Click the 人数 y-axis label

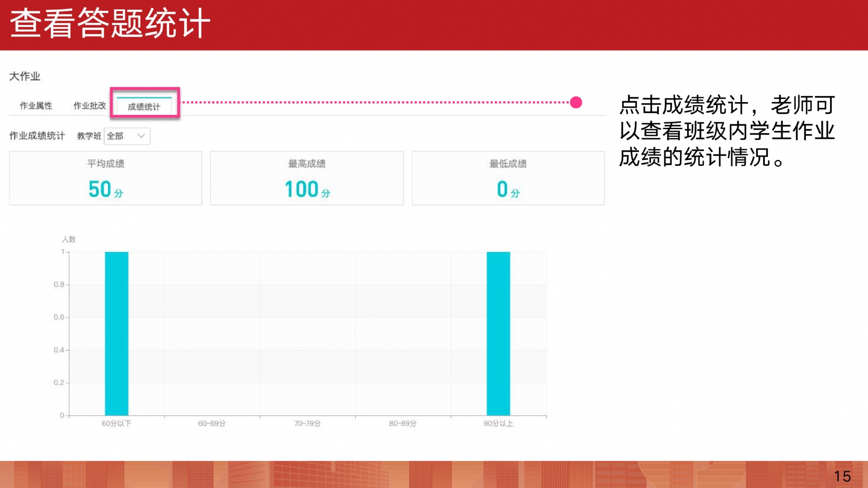pos(69,239)
